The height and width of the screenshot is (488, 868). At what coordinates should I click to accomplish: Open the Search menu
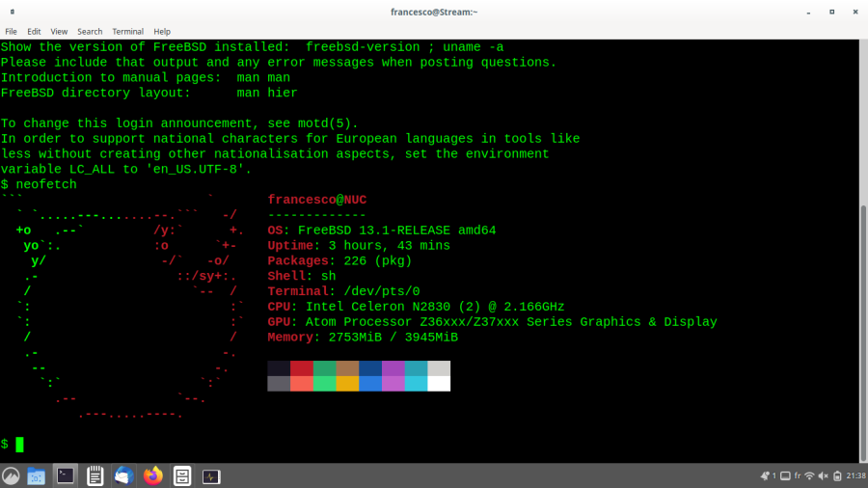[90, 32]
